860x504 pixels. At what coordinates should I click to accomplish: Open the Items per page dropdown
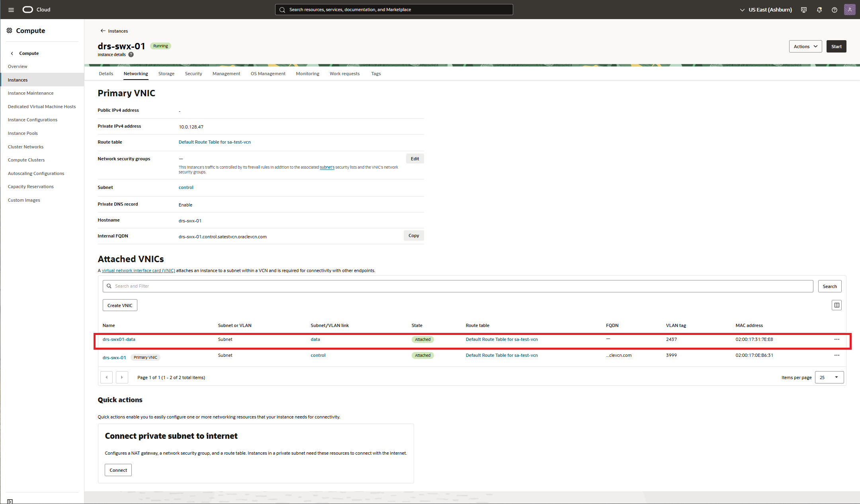click(x=829, y=377)
